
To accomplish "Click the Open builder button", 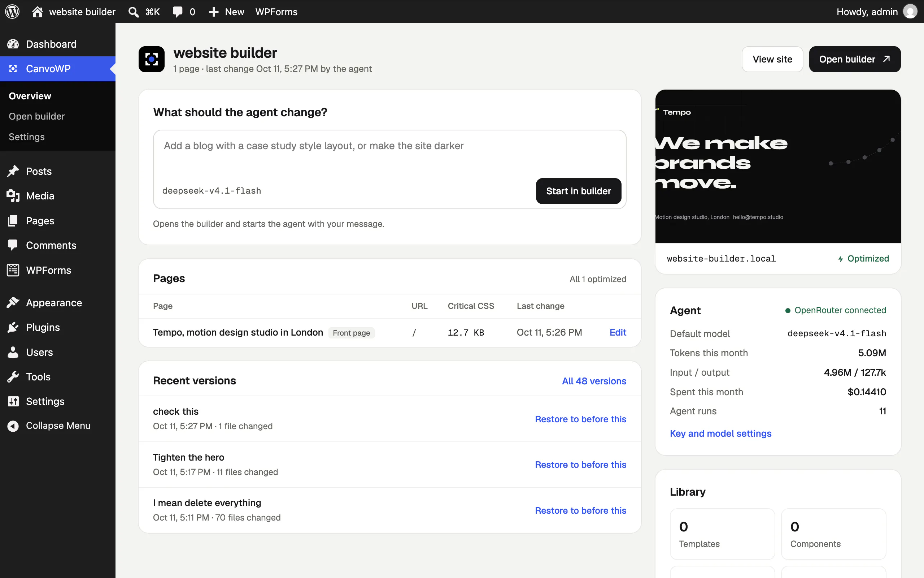I will click(x=854, y=59).
